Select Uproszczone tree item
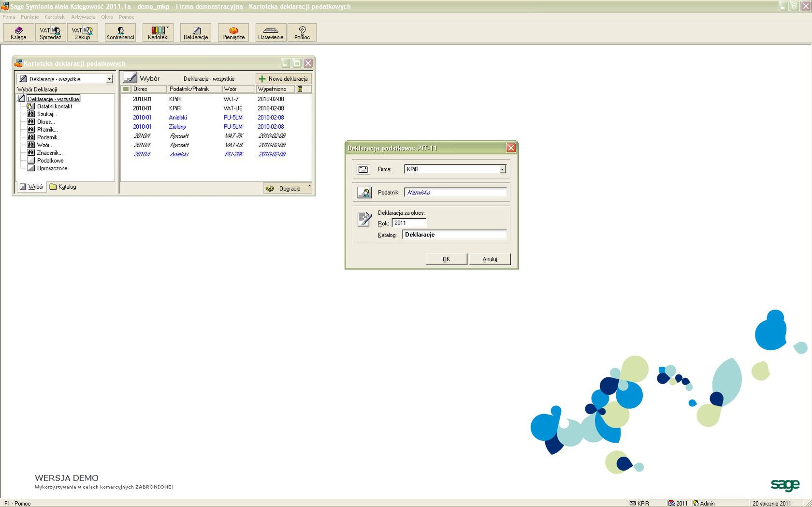Image resolution: width=812 pixels, height=507 pixels. click(52, 168)
